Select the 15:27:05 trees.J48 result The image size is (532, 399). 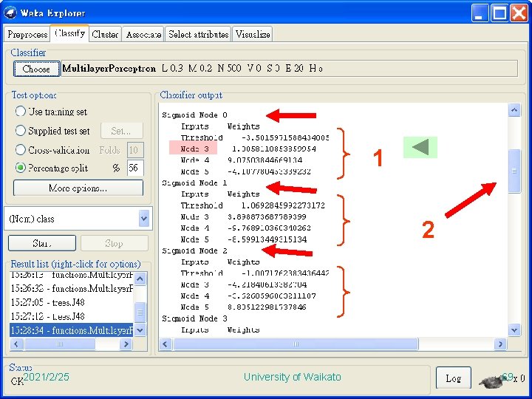pyautogui.click(x=72, y=302)
